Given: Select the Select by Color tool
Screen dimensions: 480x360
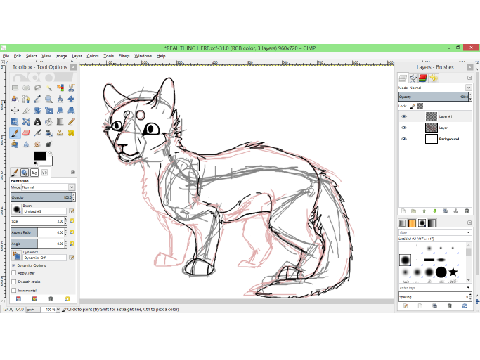Looking at the screenshot, I should pyautogui.click(x=60, y=88).
